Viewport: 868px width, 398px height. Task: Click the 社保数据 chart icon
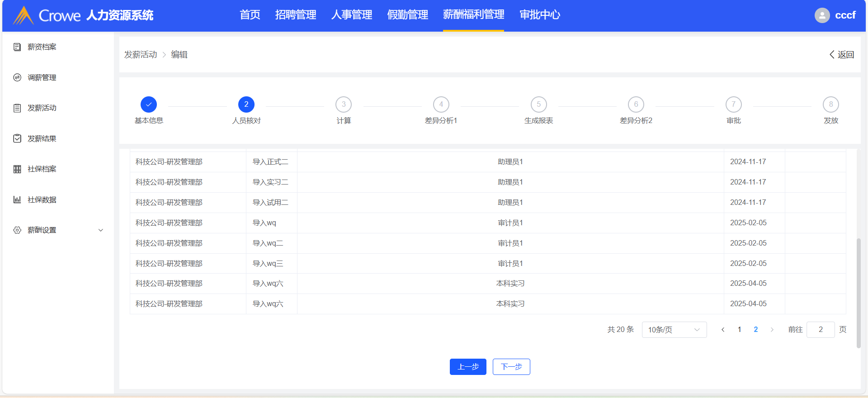(17, 199)
